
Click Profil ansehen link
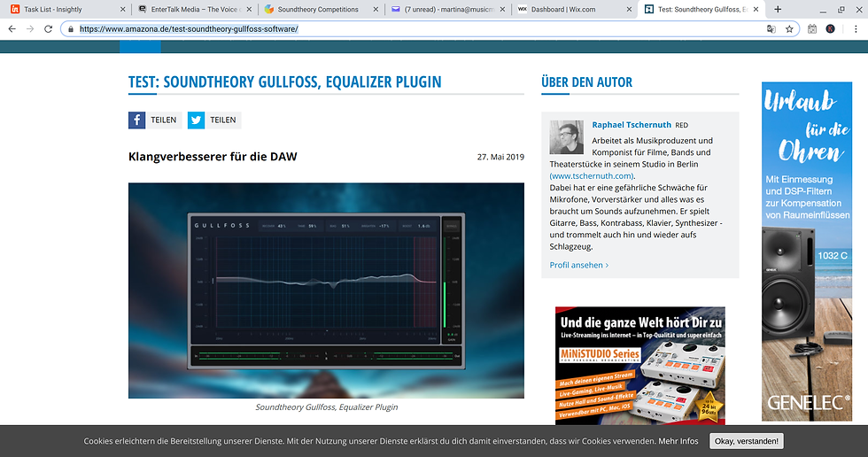[x=578, y=265]
